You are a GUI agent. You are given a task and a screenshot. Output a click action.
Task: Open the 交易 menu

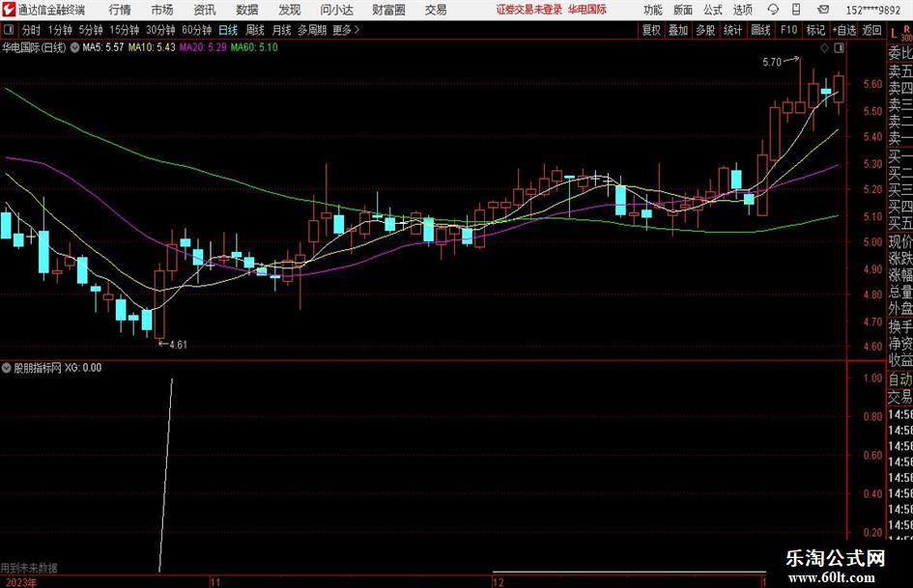point(436,10)
